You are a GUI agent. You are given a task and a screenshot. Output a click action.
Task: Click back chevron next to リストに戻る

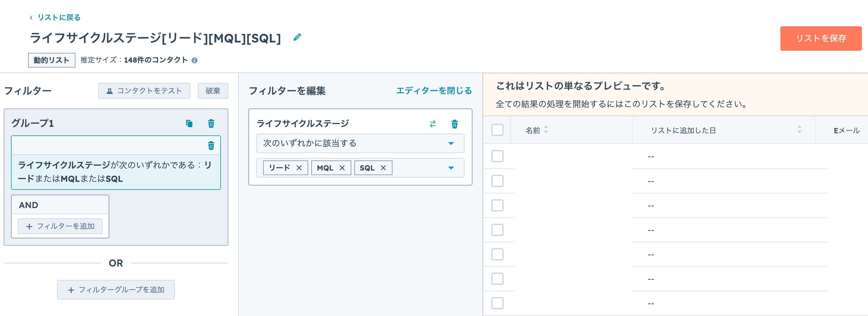31,17
